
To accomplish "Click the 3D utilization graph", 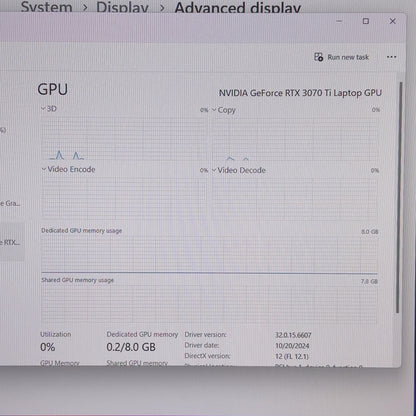I will point(124,137).
